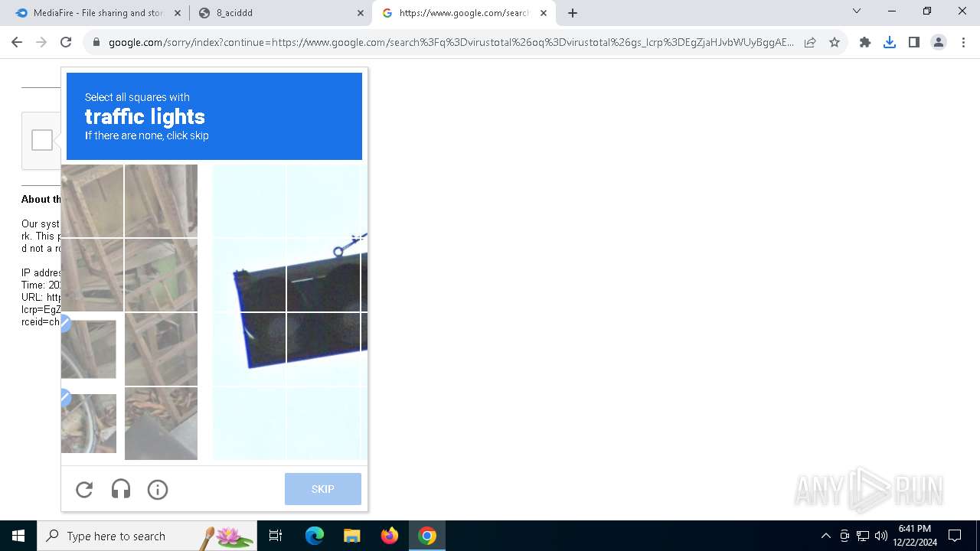Screen dimensions: 980x551
Task: Show hidden system tray icons
Action: point(825,536)
